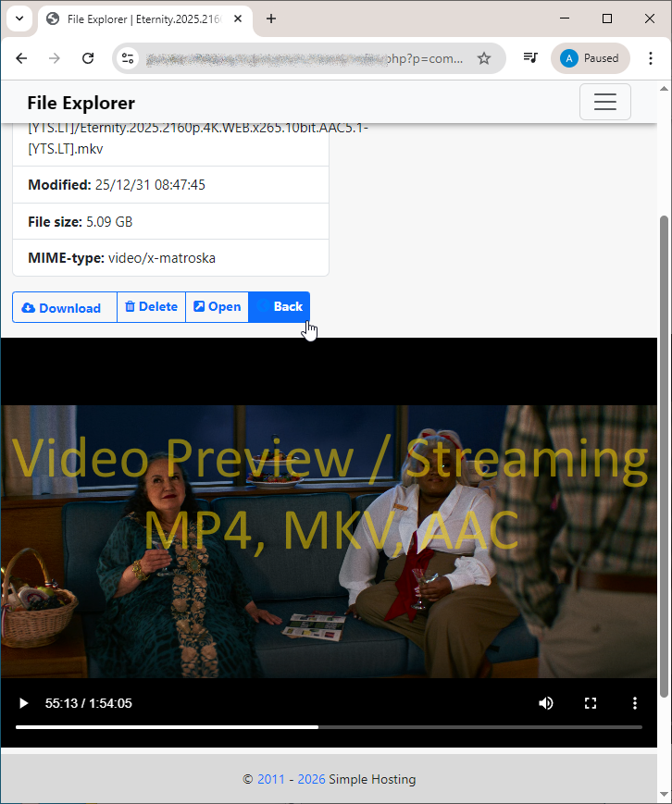Click the video frame preview
672x804 pixels.
click(329, 541)
